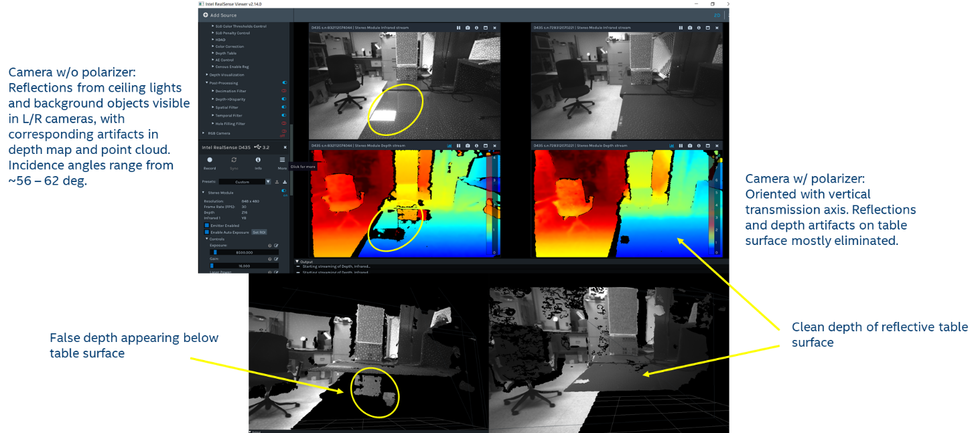The image size is (980, 433).
Task: Open help icon next to Exposure
Action: [270, 246]
